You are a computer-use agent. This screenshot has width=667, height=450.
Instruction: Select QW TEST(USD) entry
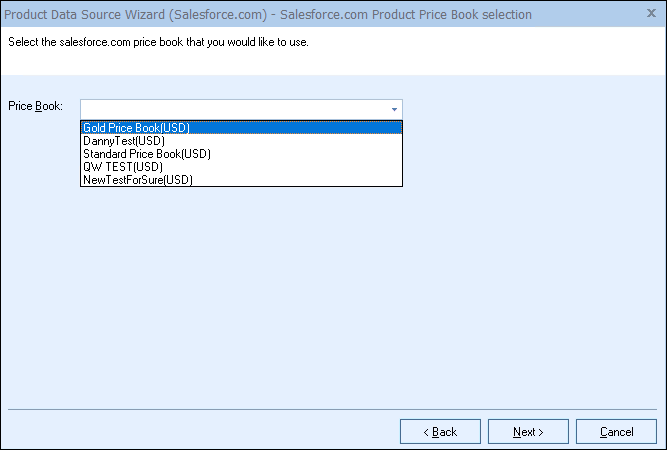tap(241, 167)
